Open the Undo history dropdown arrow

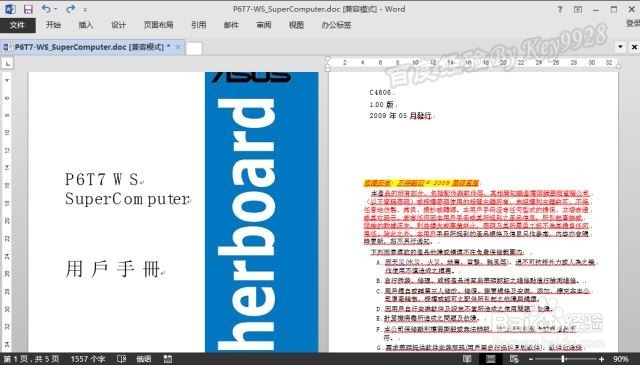tap(56, 9)
